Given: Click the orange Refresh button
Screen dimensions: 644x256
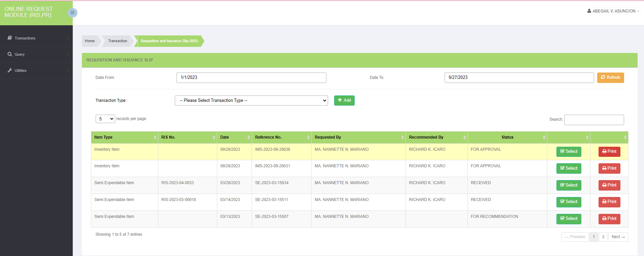Looking at the screenshot, I should pos(610,78).
